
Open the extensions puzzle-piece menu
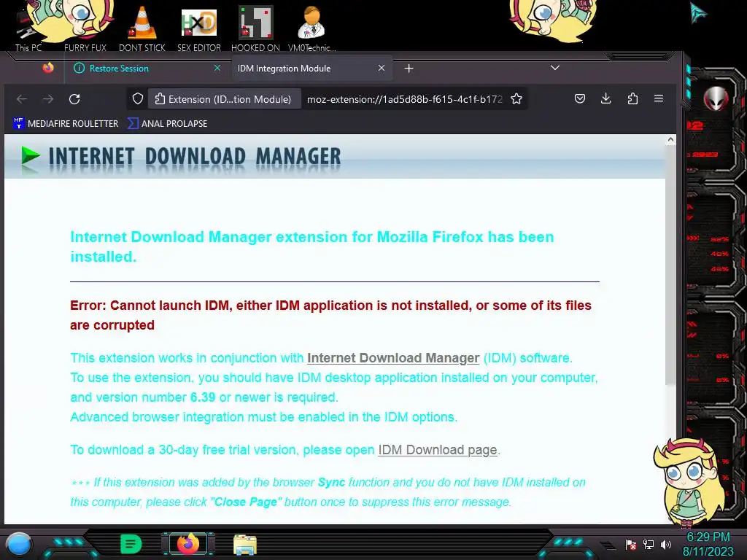[632, 98]
